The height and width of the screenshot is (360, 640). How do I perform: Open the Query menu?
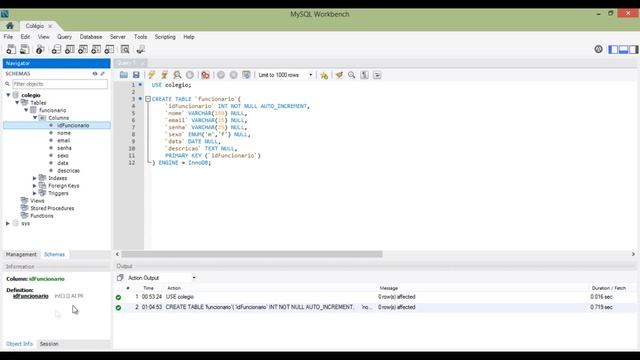(x=64, y=37)
